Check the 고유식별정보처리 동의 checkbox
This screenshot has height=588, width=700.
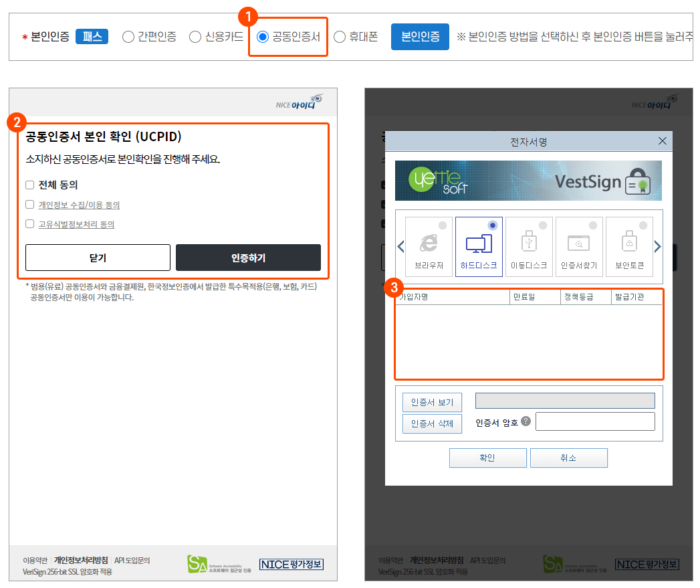(30, 224)
